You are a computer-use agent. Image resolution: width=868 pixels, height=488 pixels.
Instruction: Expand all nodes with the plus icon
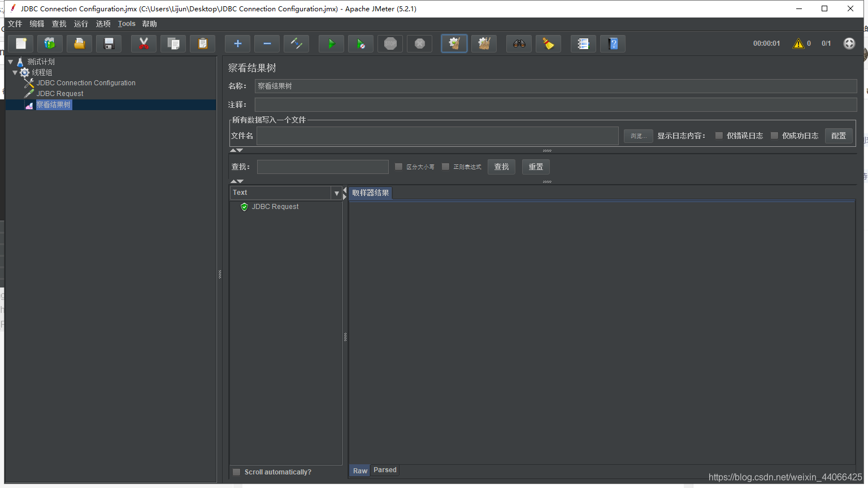[x=238, y=43]
